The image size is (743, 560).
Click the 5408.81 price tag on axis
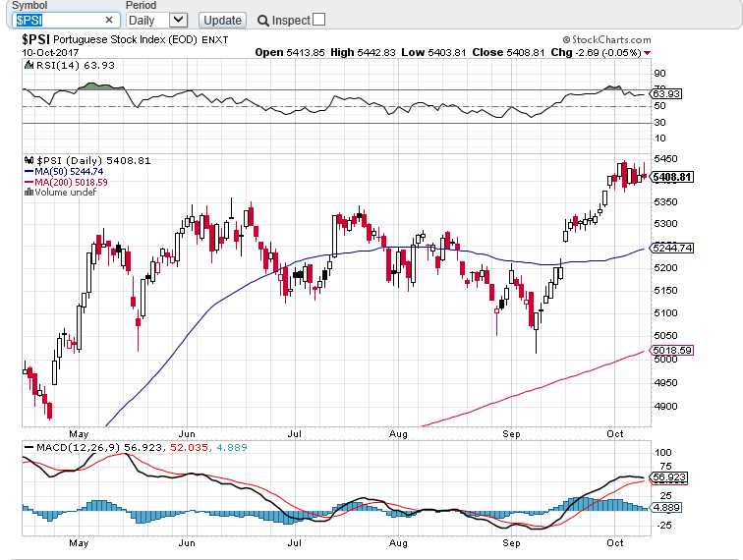click(673, 177)
